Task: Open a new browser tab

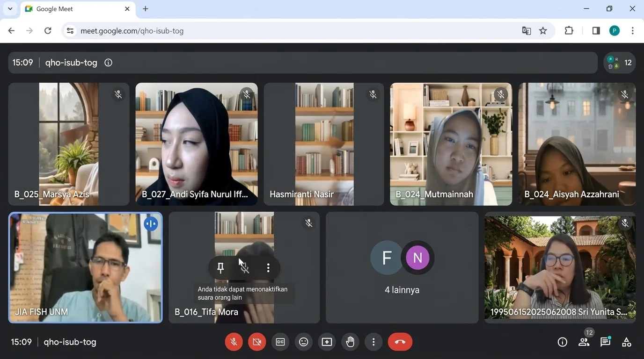Action: (x=146, y=9)
